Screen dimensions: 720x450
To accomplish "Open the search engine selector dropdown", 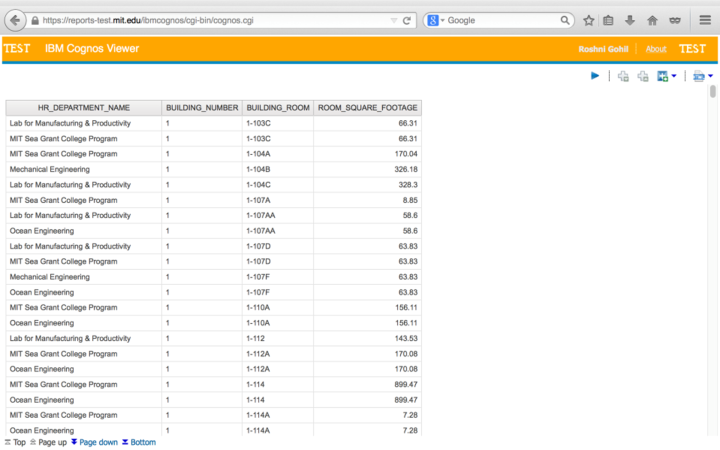I will [x=436, y=20].
